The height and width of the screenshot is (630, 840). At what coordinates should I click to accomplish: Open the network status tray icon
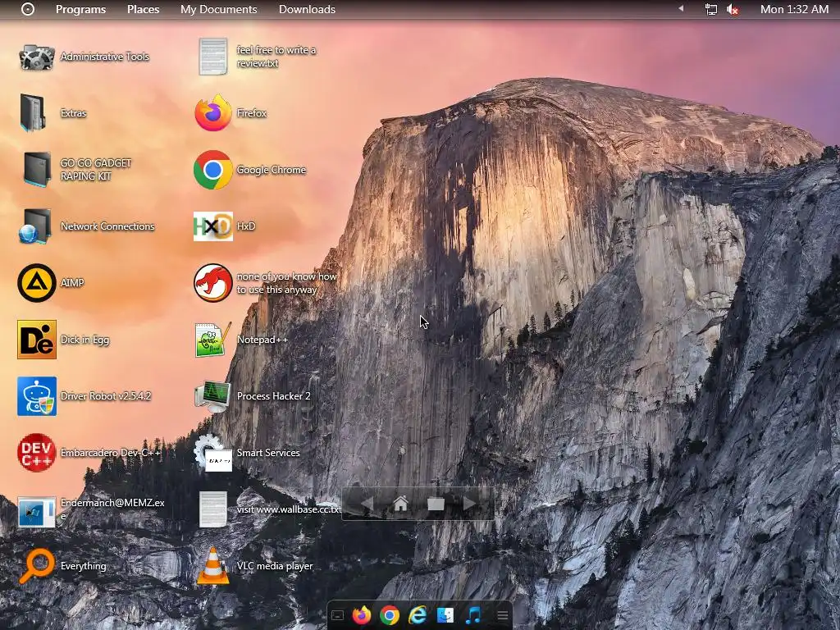click(711, 9)
